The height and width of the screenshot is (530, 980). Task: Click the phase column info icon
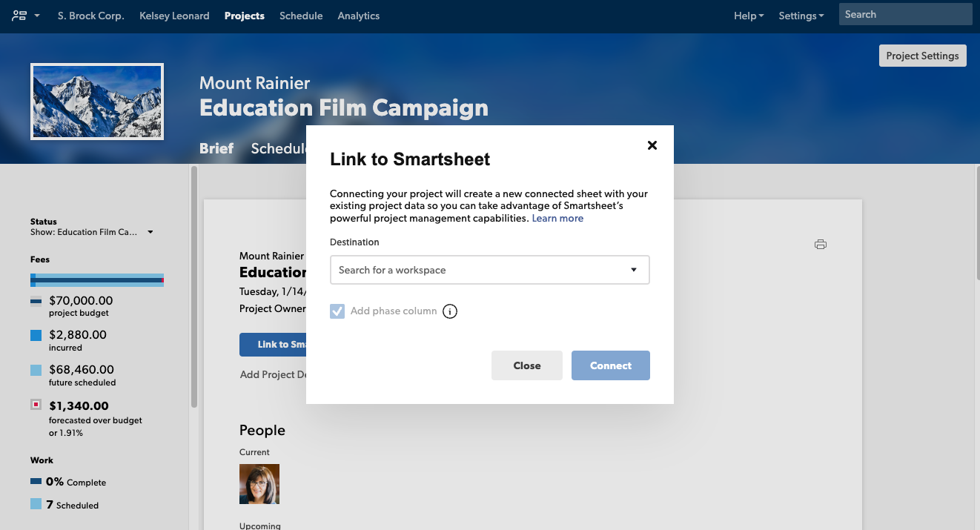pyautogui.click(x=450, y=311)
